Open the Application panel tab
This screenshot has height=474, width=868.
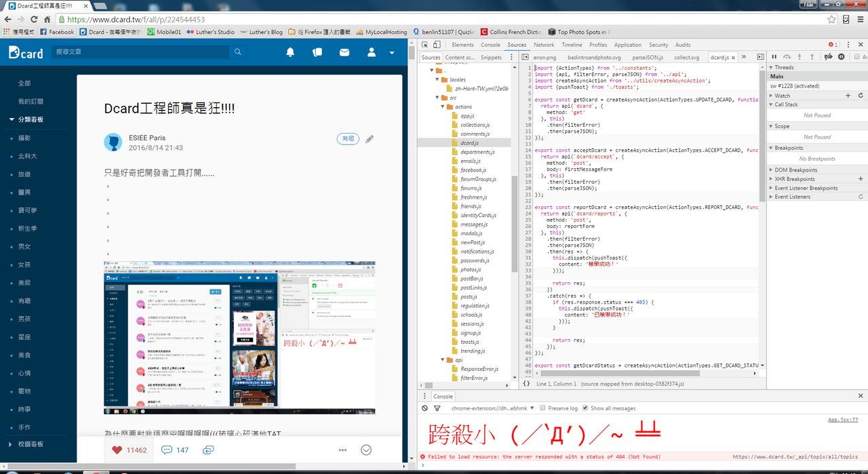click(x=628, y=45)
